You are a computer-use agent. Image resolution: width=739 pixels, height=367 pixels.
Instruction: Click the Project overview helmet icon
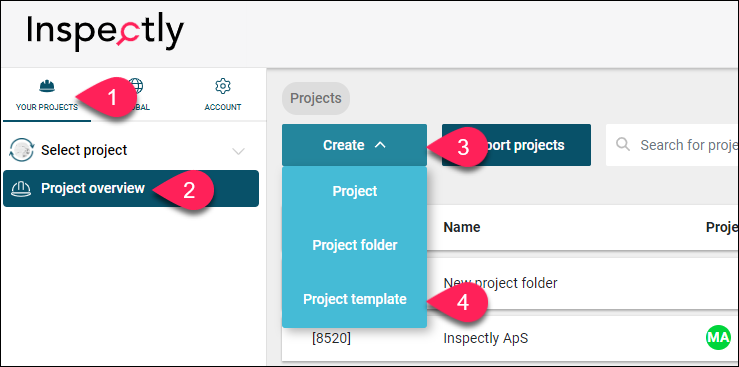point(21,189)
